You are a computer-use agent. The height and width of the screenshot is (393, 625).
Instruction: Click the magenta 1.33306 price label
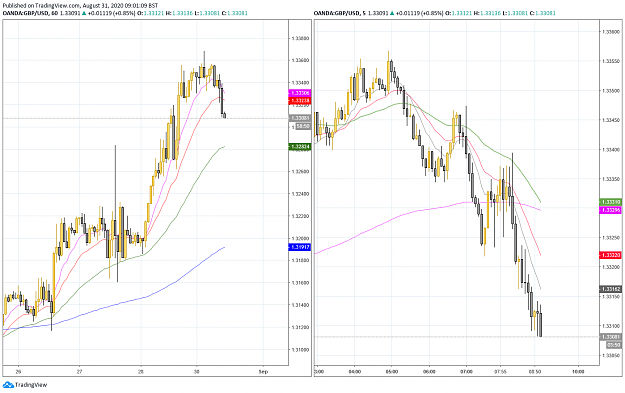pos(300,93)
